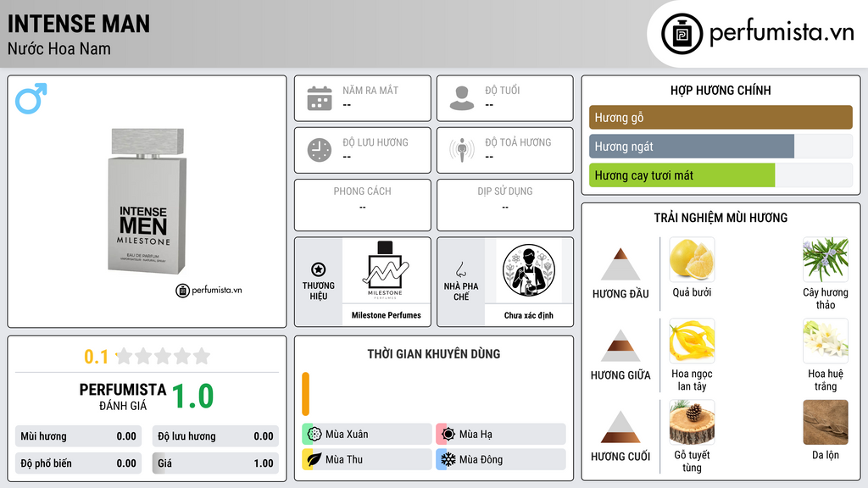
Task: Click the TRẢI NGHIỆM MÙI HƯƠNG heading
Action: [721, 218]
